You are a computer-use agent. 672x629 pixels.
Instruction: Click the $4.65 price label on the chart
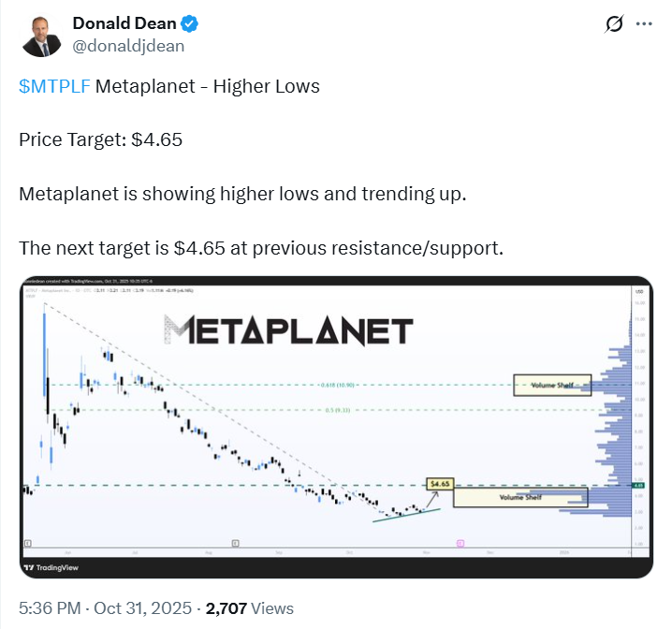coord(437,484)
